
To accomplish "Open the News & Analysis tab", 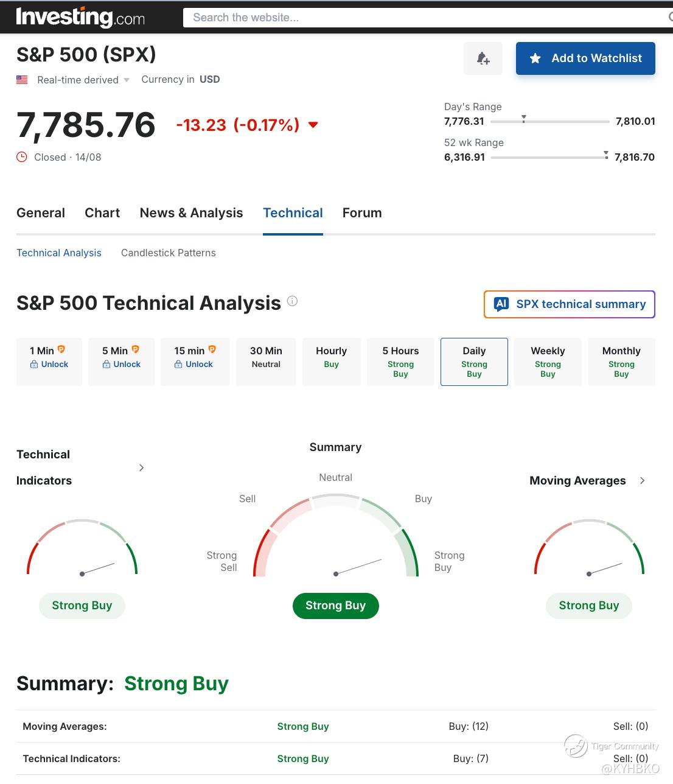I will 191,212.
